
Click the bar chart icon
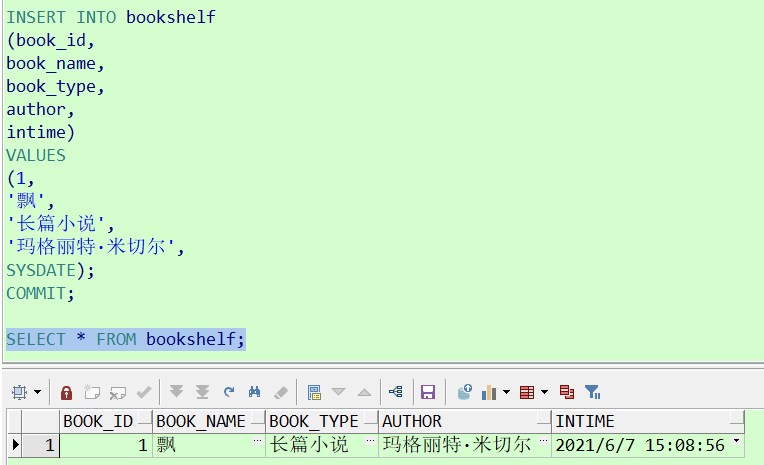tap(489, 392)
